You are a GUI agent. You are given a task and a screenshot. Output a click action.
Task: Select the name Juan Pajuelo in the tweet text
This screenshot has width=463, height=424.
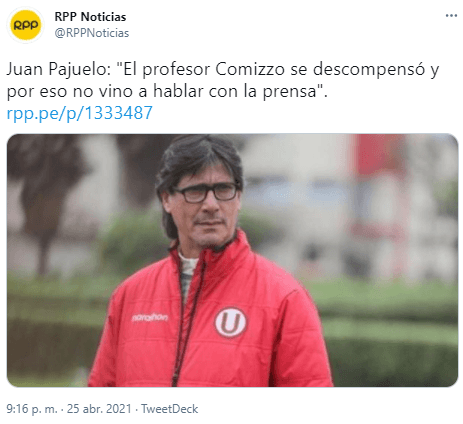(x=58, y=70)
